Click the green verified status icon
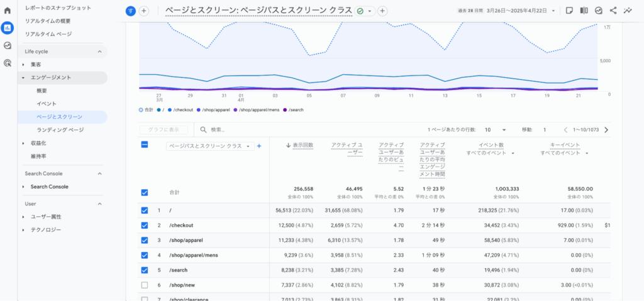The height and width of the screenshot is (301, 644). click(360, 11)
